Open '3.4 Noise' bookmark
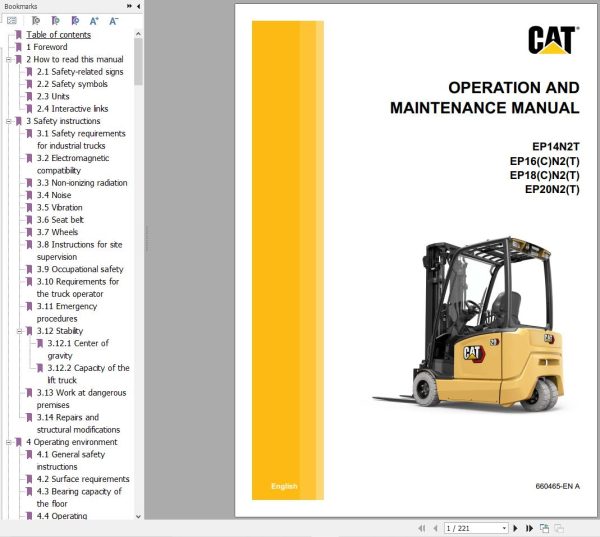 (54, 195)
